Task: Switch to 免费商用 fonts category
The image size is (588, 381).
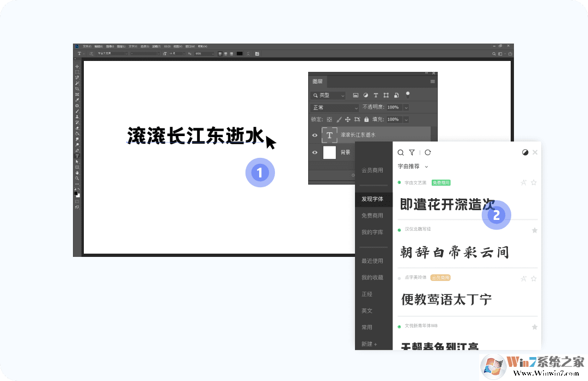Action: [x=372, y=216]
